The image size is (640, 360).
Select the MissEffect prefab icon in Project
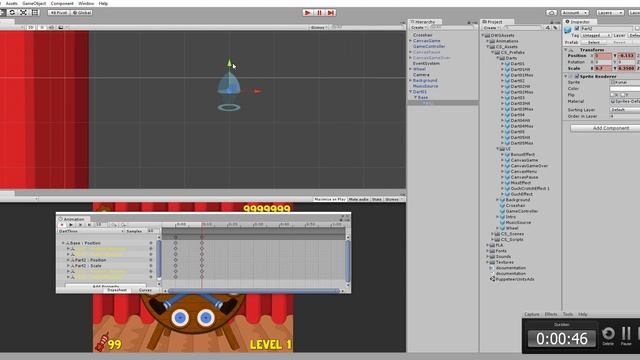tap(507, 183)
